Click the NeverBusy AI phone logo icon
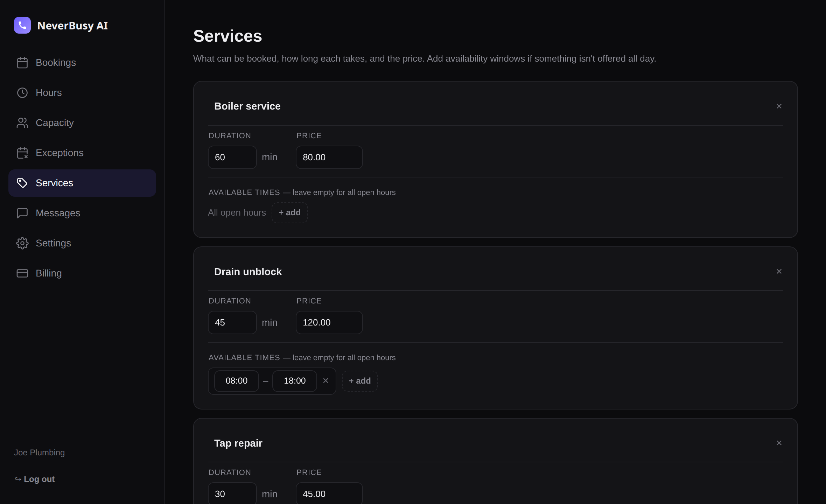The image size is (826, 504). pyautogui.click(x=22, y=25)
